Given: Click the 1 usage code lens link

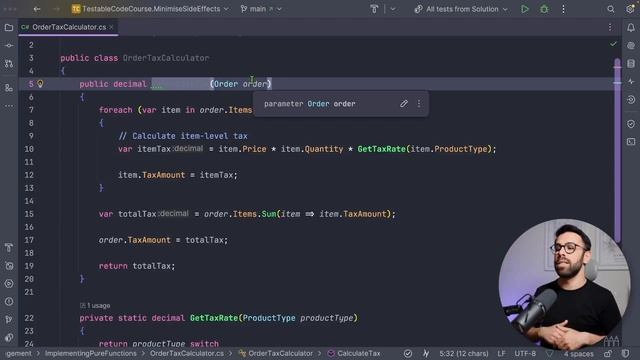Looking at the screenshot, I should pos(95,305).
